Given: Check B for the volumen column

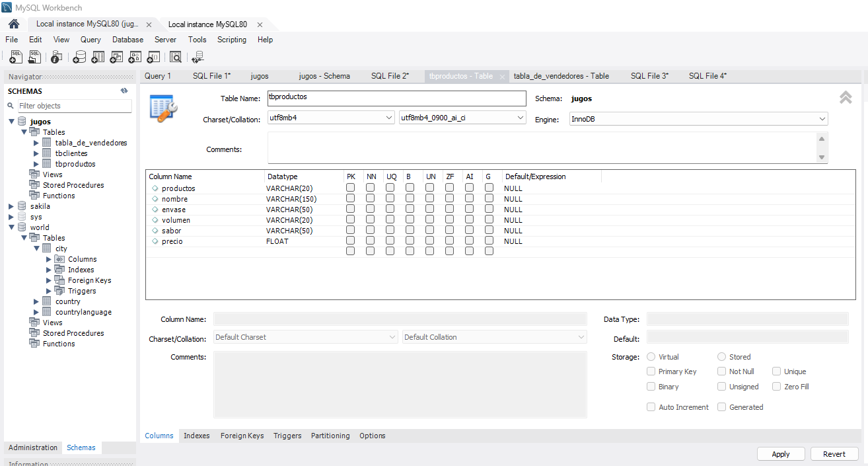Looking at the screenshot, I should [410, 219].
